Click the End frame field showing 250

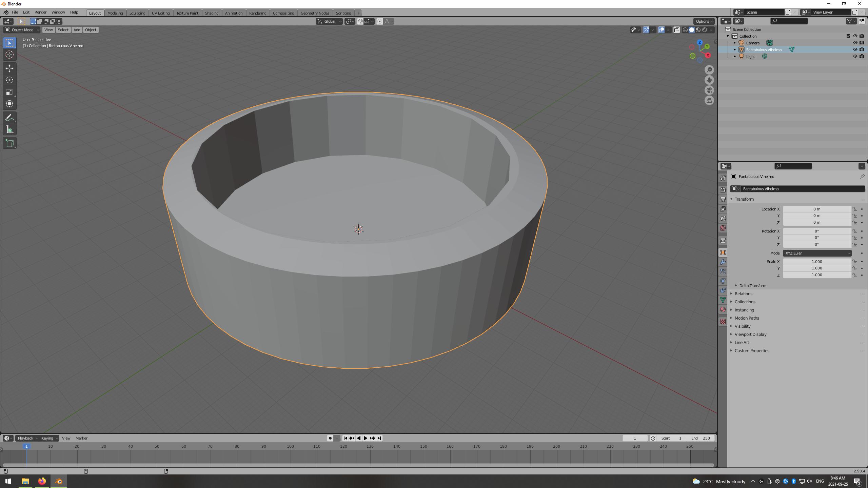[701, 438]
